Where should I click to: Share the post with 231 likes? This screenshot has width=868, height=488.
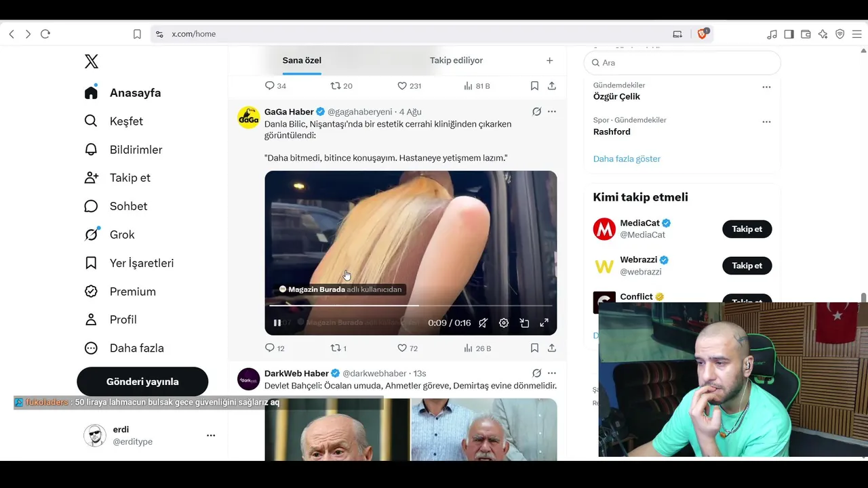[552, 86]
